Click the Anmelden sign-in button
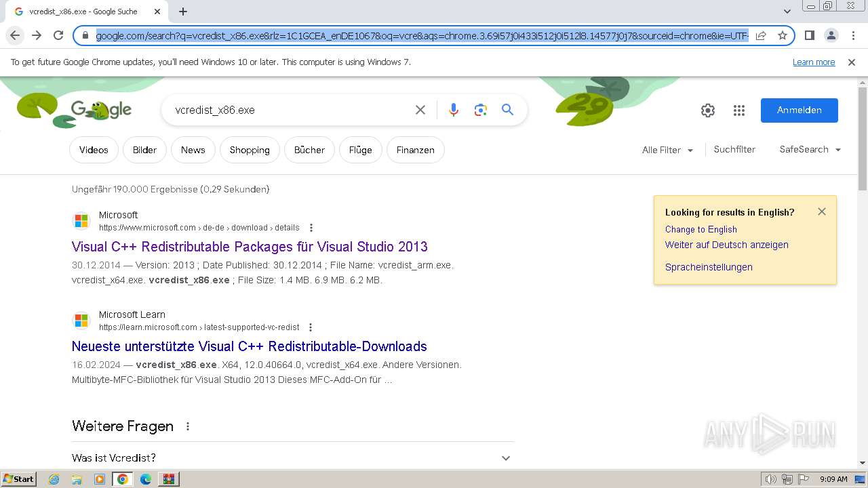The width and height of the screenshot is (868, 488). pos(800,110)
